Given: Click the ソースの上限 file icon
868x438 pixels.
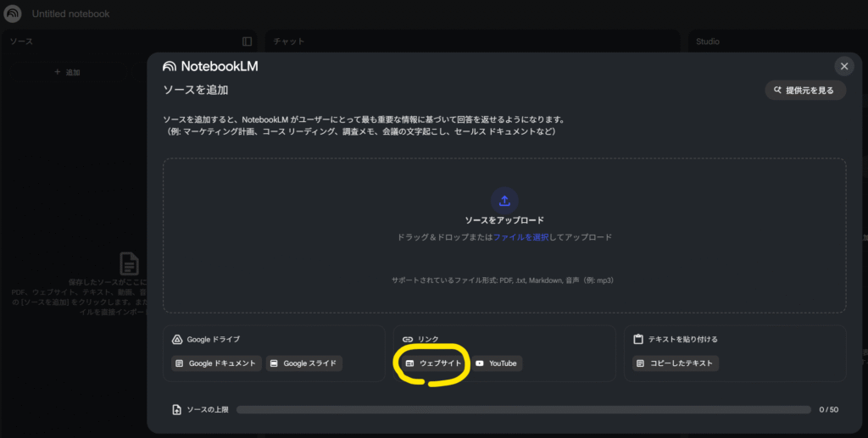Looking at the screenshot, I should [x=176, y=410].
